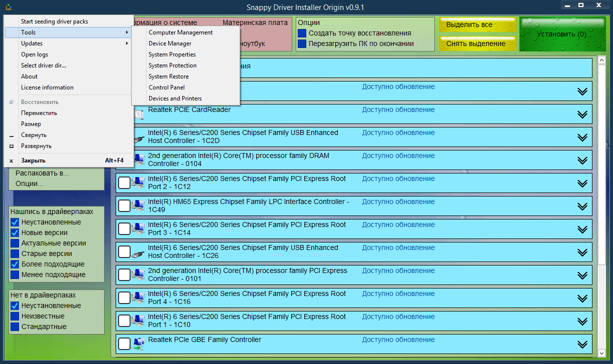
Task: Launch Computer Management from Tools submenu
Action: click(x=186, y=32)
